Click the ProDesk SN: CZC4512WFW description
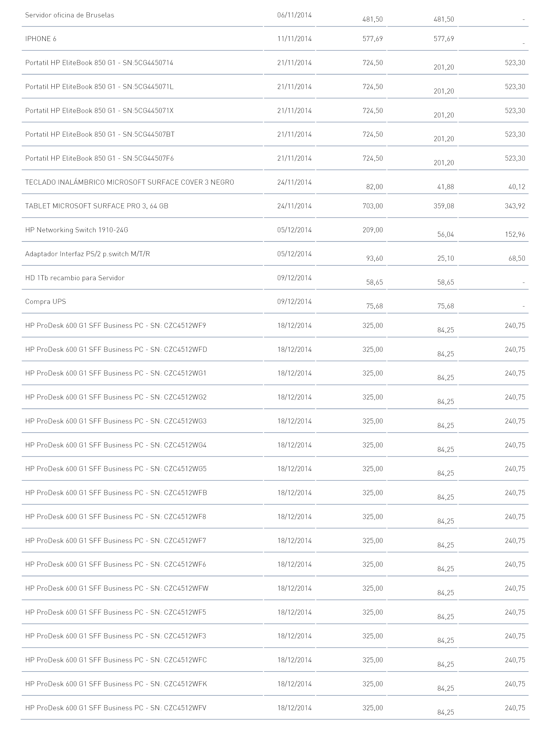 coord(117,588)
